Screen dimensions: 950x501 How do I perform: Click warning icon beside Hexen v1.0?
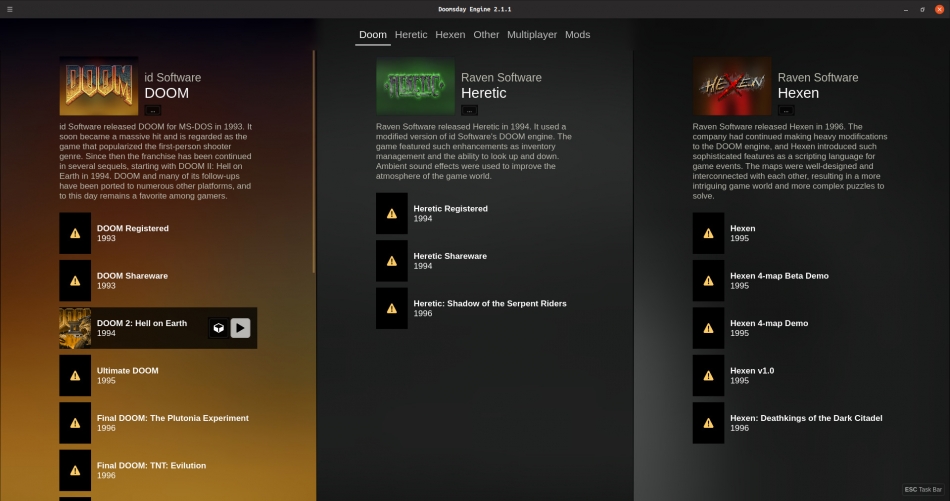(x=708, y=376)
